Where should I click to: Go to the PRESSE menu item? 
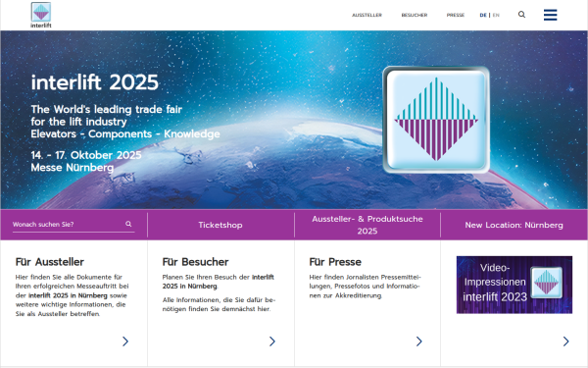(x=456, y=15)
